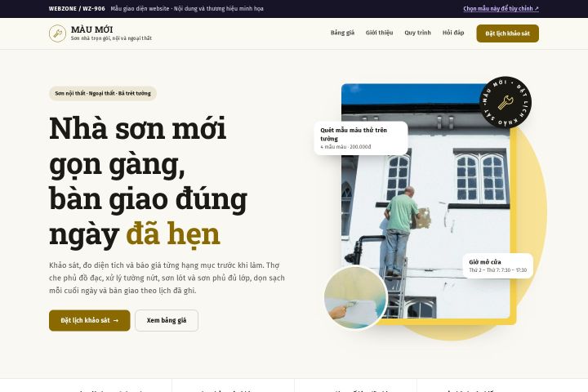Click the golden 'đã hẹn' headline text
The image size is (588, 392).
pyautogui.click(x=173, y=234)
